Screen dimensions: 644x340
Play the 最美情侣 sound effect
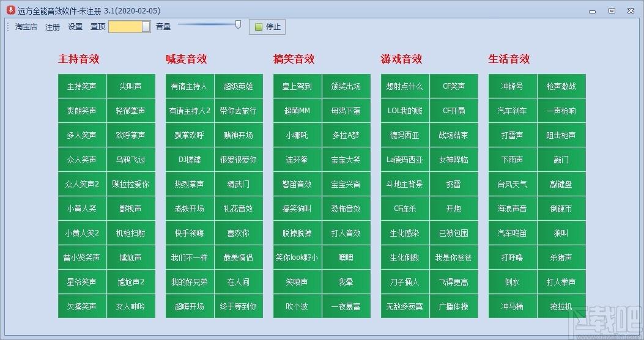tap(239, 257)
